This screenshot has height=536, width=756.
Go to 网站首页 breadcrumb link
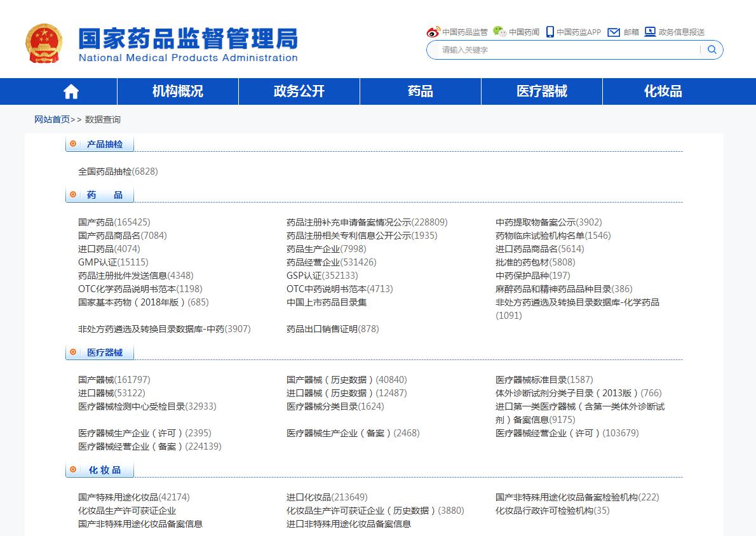52,119
